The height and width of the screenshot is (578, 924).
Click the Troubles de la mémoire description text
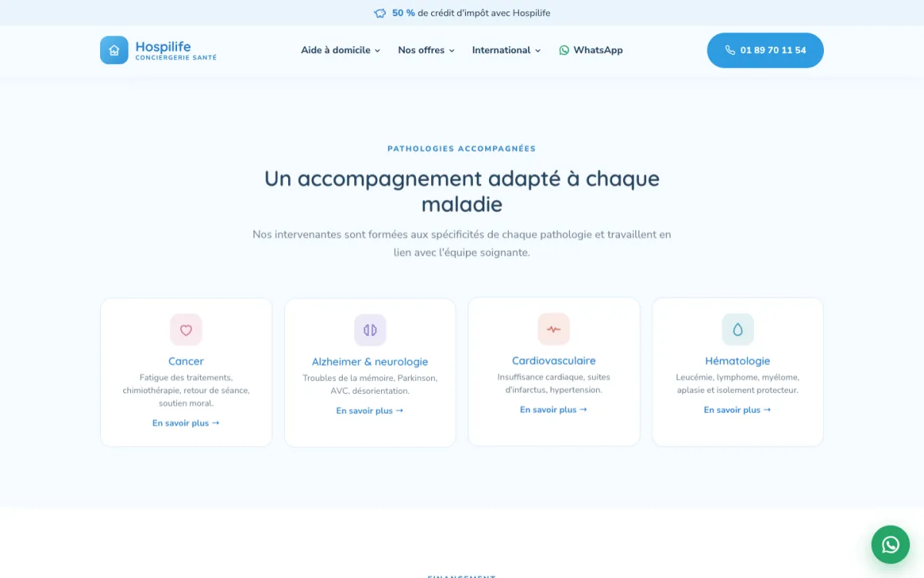[370, 385]
